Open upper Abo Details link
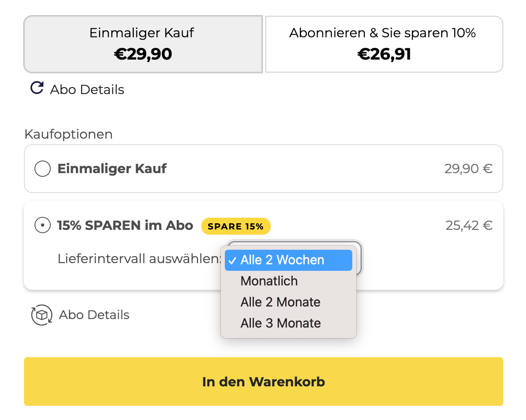 coord(87,90)
